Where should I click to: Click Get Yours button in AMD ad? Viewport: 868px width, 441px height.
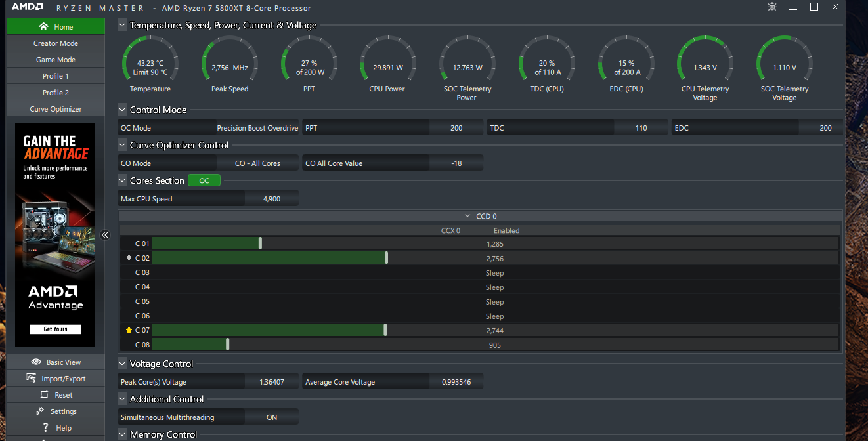click(x=55, y=329)
